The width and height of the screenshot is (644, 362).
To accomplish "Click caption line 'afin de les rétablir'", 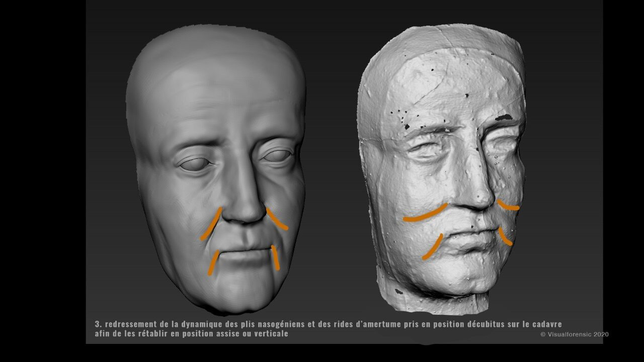I will click(x=191, y=333).
